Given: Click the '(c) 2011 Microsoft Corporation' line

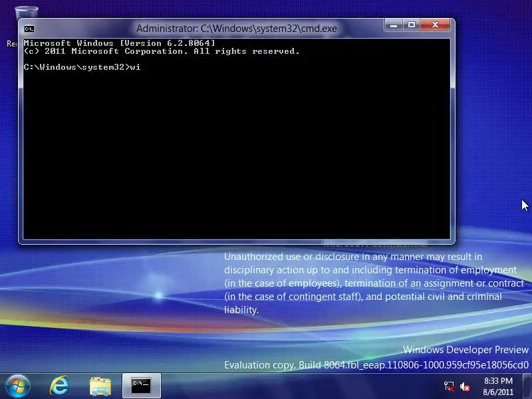Looking at the screenshot, I should (x=162, y=51).
